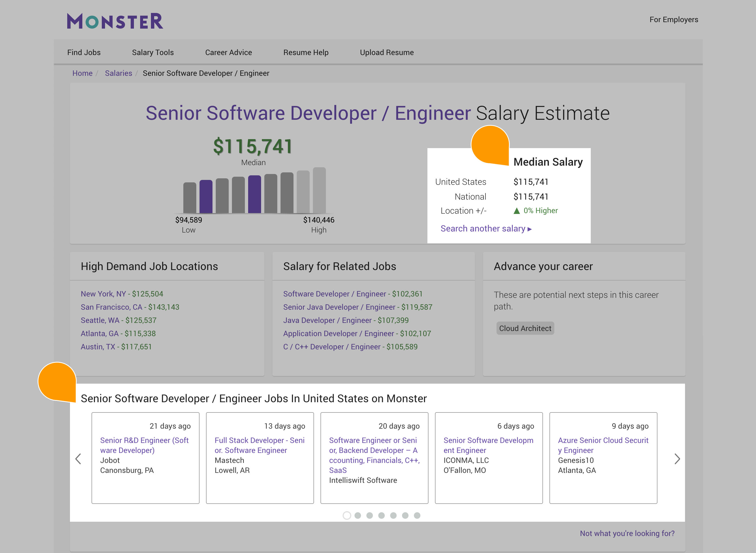Image resolution: width=756 pixels, height=553 pixels.
Task: Open the Find Jobs menu
Action: pyautogui.click(x=84, y=53)
